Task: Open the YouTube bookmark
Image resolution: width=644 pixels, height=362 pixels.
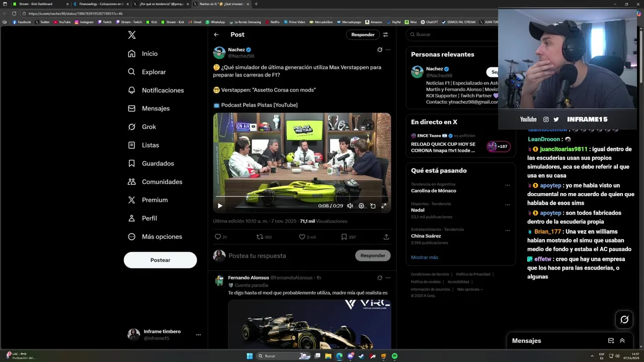Action: 62,22
